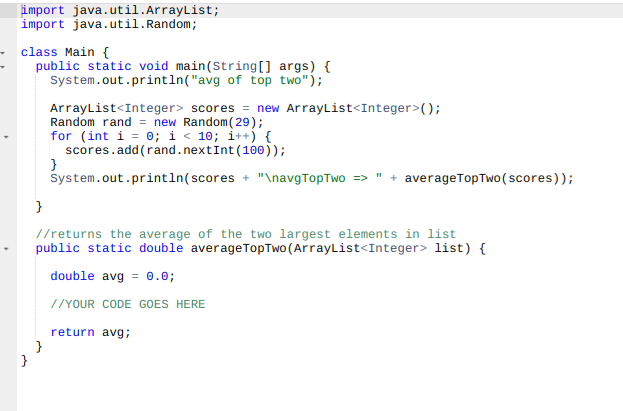Click 'scores.add(rand.nextInt(100));' line
The height and width of the screenshot is (411, 623).
(x=175, y=150)
